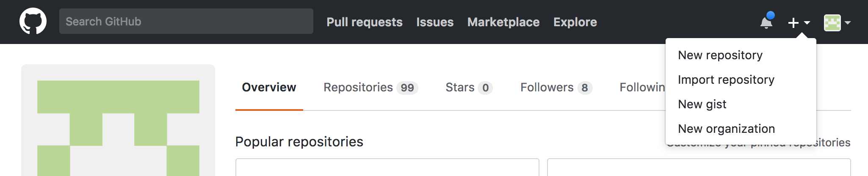Click the GitHub Octocat logo
Image resolution: width=868 pixels, height=176 pixels.
click(x=33, y=22)
